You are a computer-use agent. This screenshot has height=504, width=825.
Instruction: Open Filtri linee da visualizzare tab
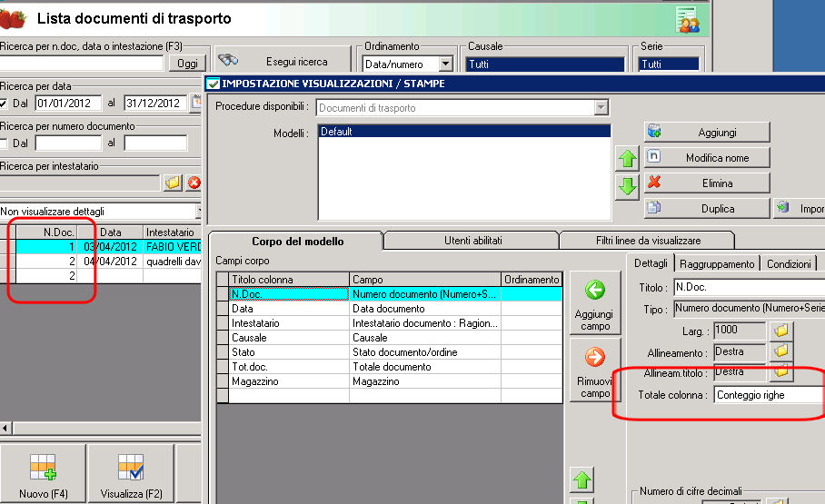pos(648,241)
